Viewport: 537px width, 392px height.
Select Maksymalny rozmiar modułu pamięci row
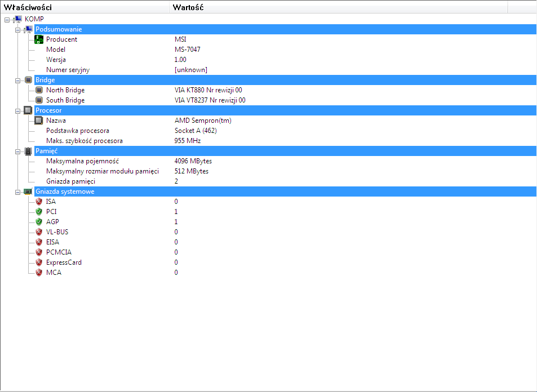pos(103,171)
